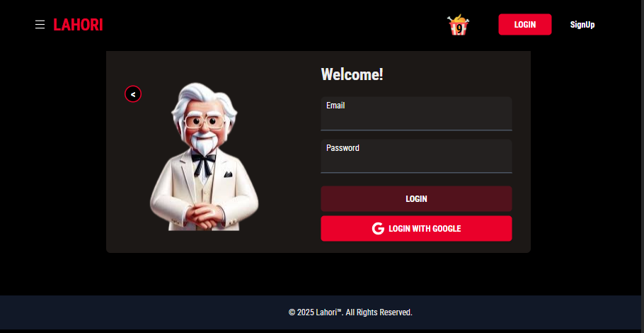Click the Colonel mascot image
Screen dimensions: 644x333
204,157
